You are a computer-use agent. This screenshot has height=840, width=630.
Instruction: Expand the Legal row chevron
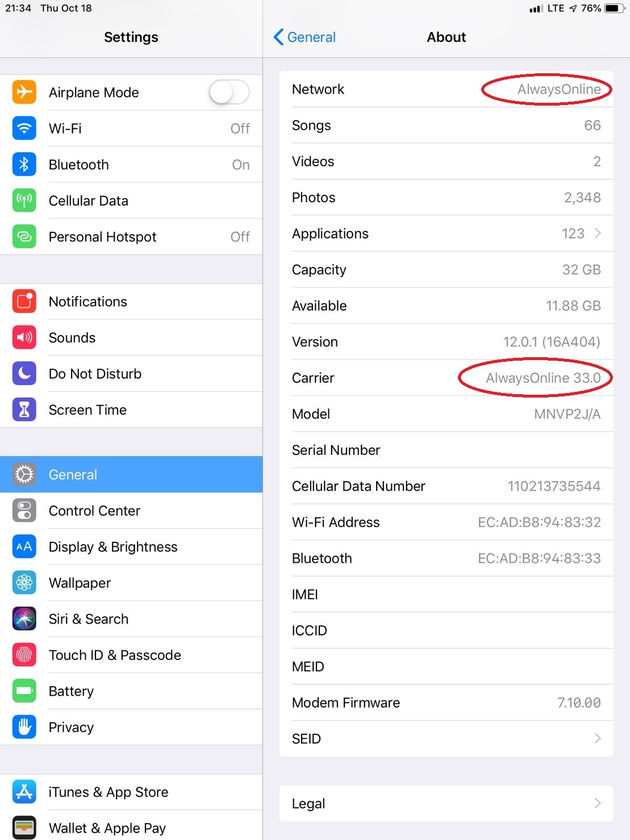598,803
